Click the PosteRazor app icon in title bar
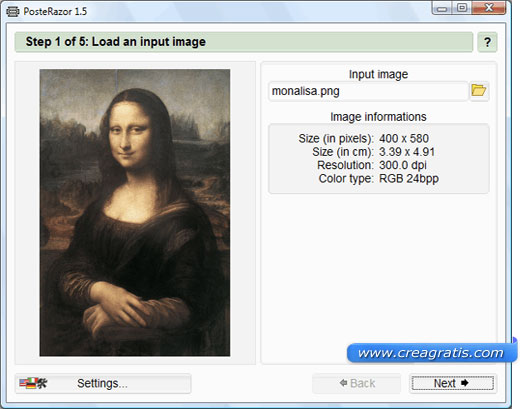Screen dimensions: 530x409 click(13, 11)
